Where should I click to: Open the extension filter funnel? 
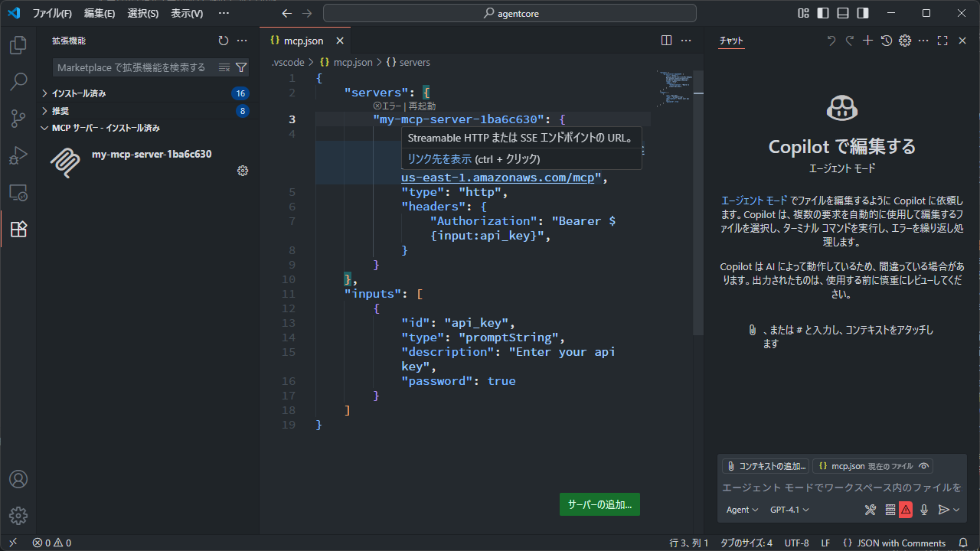tap(241, 67)
